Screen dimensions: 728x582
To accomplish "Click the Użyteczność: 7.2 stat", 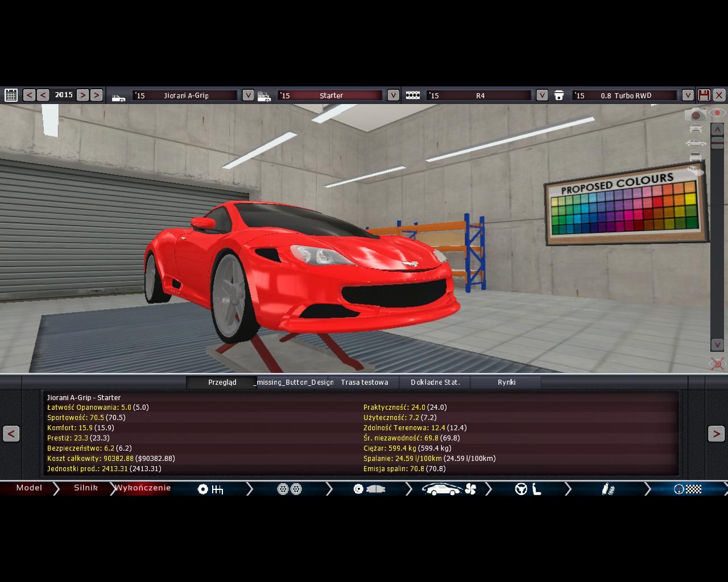I will (x=400, y=418).
